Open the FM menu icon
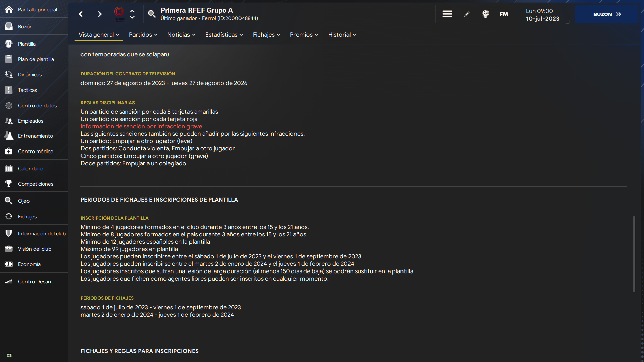 [x=504, y=14]
